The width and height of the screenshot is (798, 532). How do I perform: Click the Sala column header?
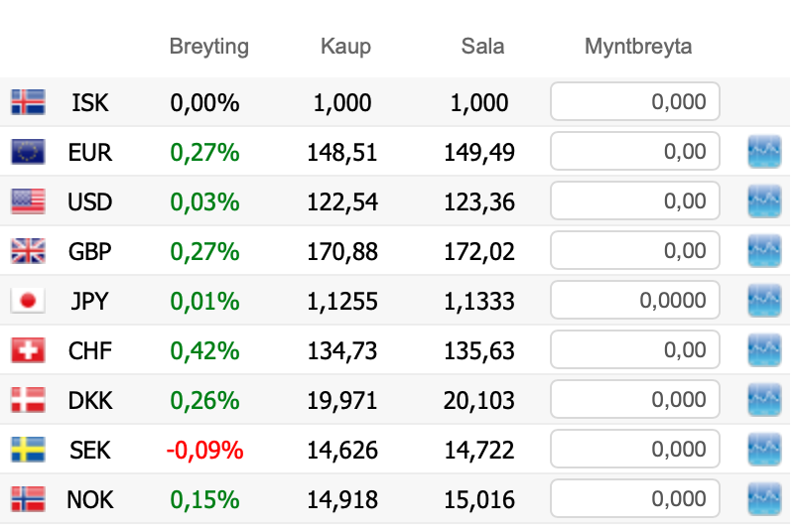tap(482, 47)
